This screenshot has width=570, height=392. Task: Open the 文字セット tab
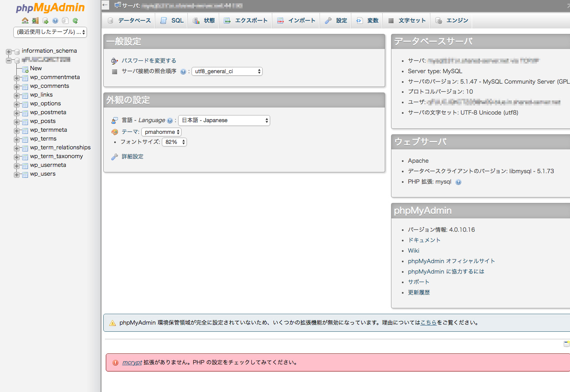pyautogui.click(x=407, y=20)
